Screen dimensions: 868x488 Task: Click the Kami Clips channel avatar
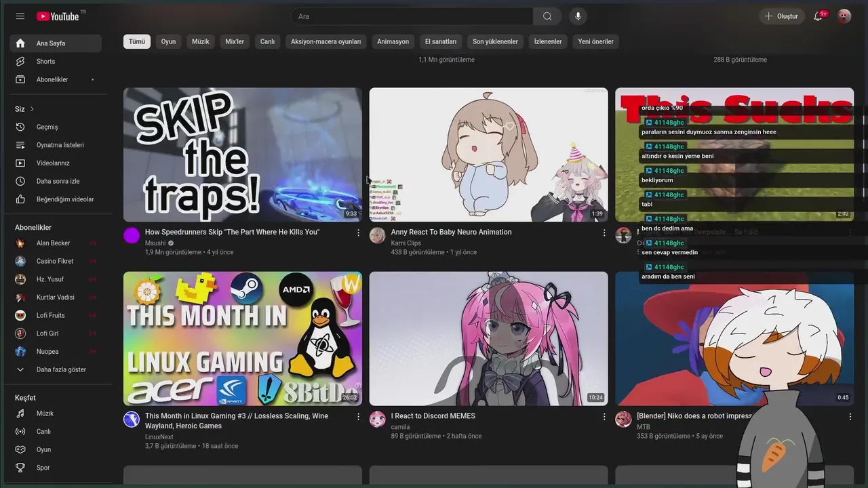coord(378,235)
